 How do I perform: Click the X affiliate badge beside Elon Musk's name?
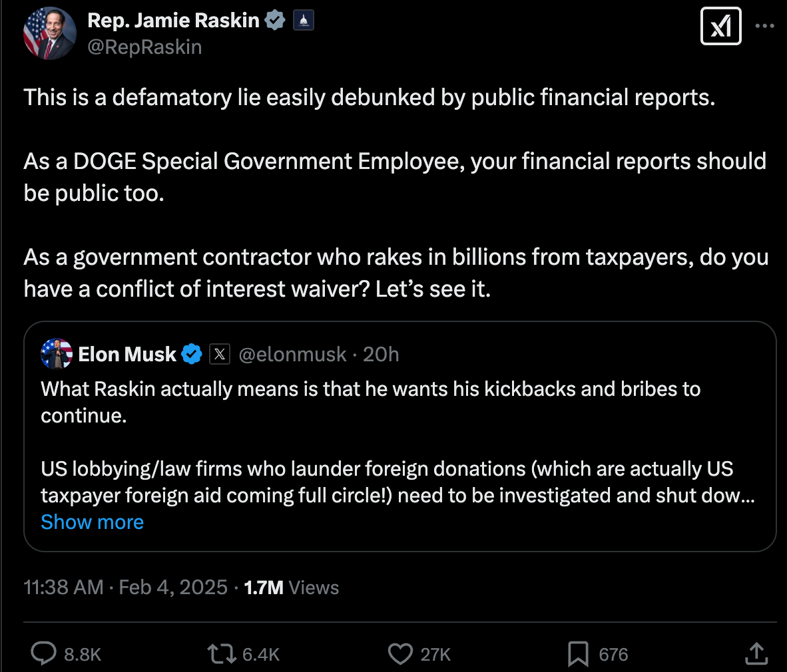(x=220, y=354)
